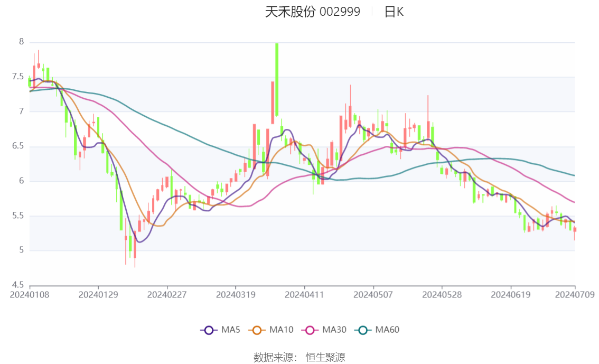Screen dimensions: 599x364
Task: Click the 5 price axis label
Action: tap(21, 250)
